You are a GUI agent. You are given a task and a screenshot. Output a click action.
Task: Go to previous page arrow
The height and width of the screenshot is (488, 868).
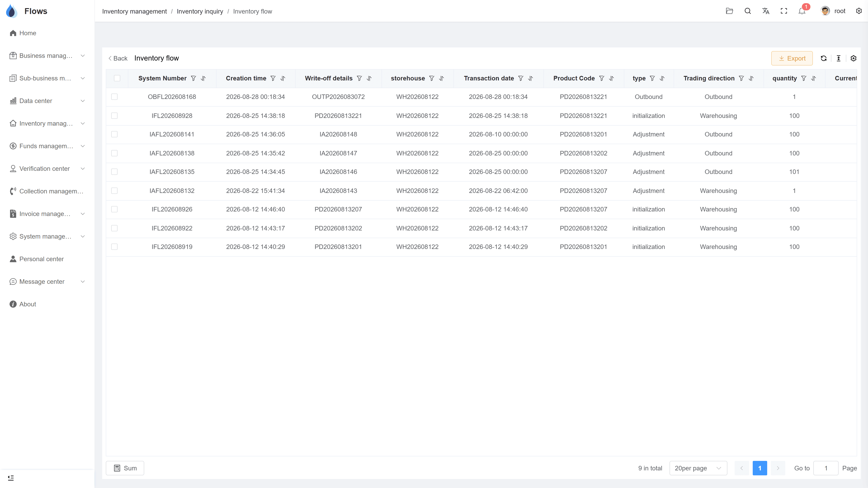[x=742, y=468]
